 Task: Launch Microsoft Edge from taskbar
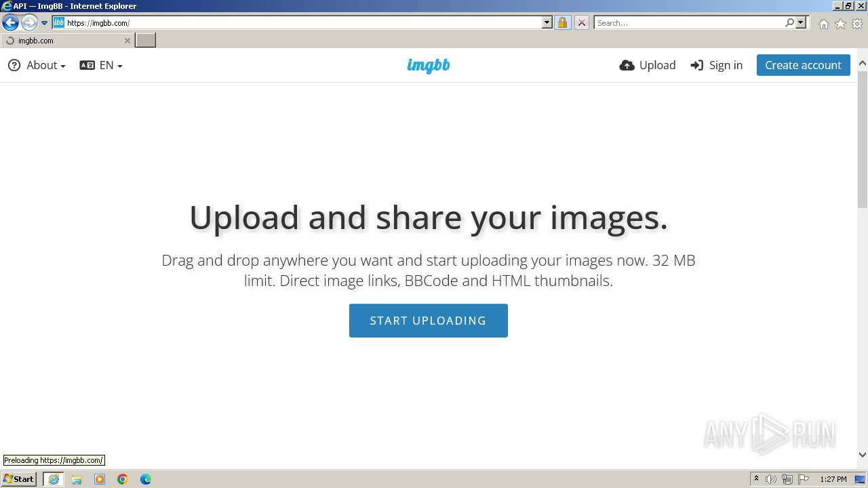[146, 479]
